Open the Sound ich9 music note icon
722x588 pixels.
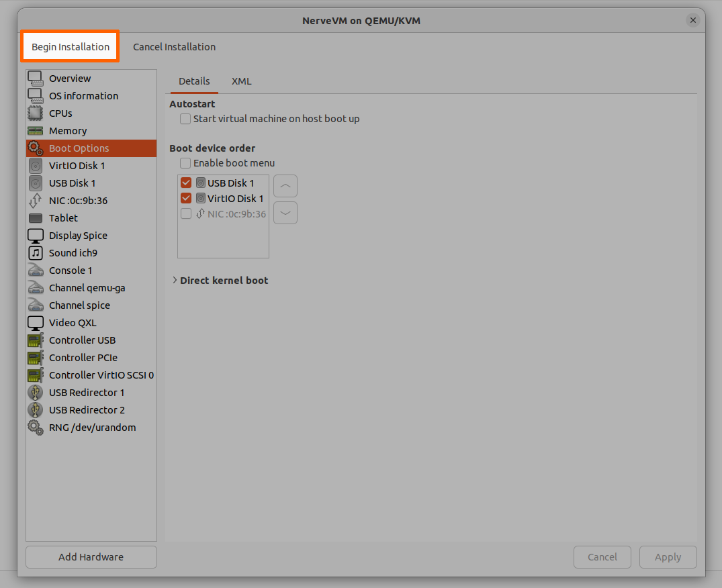tap(36, 253)
